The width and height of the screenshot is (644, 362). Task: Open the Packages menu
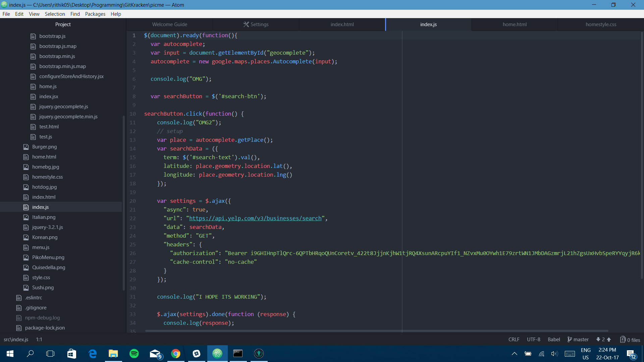pos(95,14)
